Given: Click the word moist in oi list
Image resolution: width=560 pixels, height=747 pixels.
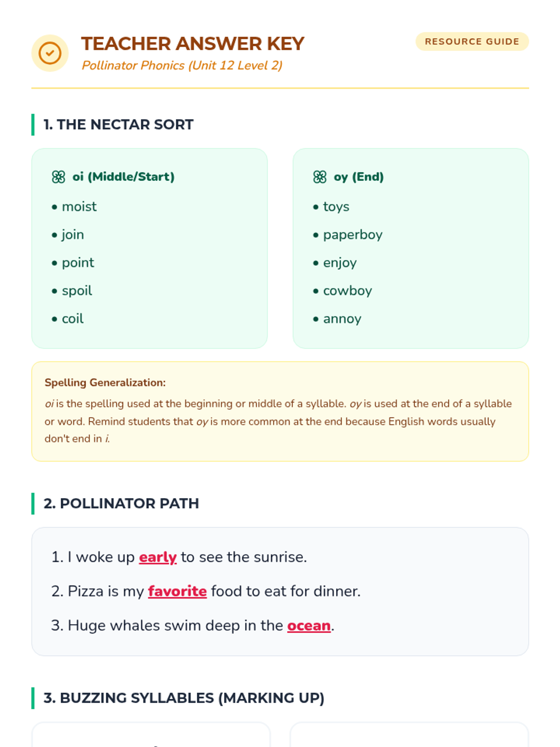Looking at the screenshot, I should coord(79,207).
